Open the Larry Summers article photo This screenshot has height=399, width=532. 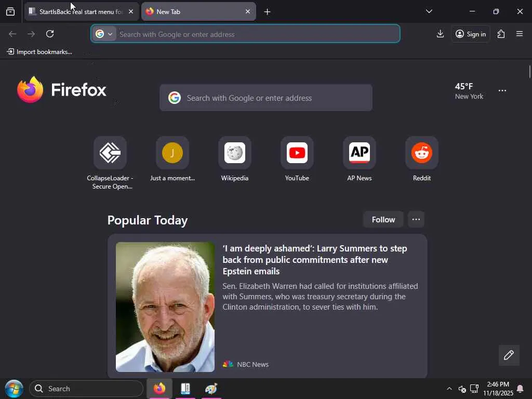(x=165, y=307)
